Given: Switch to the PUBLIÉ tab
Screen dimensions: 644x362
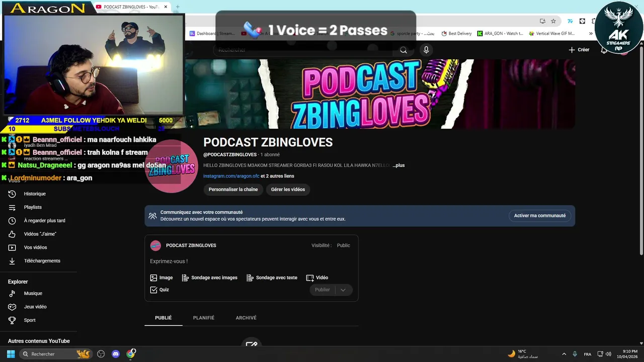Looking at the screenshot, I should pos(164,318).
